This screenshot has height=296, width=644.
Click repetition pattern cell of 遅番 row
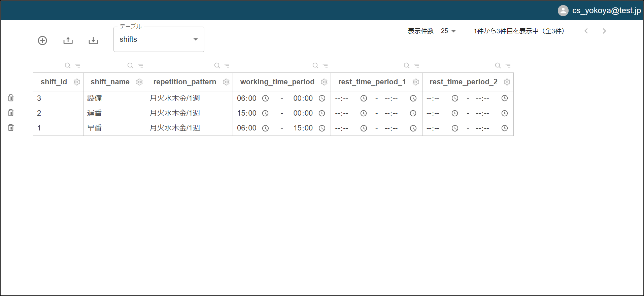[x=189, y=113]
